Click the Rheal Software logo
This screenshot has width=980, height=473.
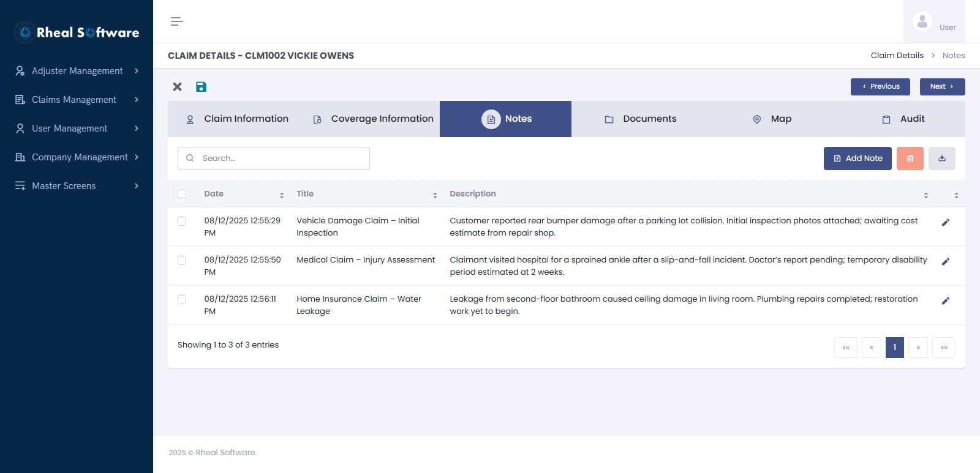point(77,32)
